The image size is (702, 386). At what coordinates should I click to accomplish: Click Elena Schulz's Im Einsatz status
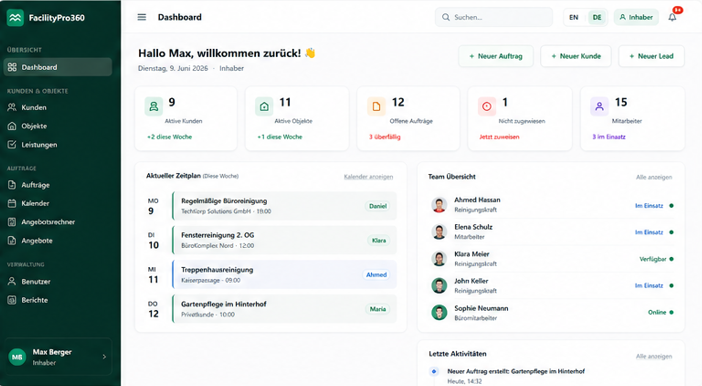coord(649,232)
